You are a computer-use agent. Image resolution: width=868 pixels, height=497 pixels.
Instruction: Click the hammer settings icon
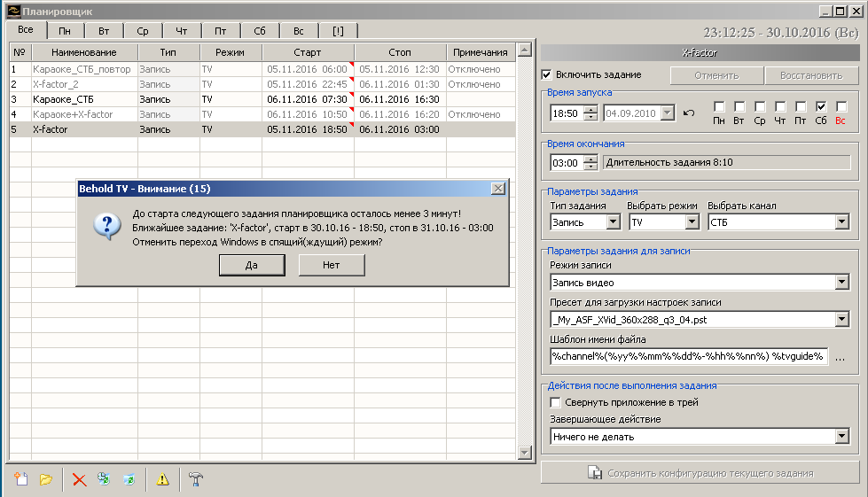(196, 479)
